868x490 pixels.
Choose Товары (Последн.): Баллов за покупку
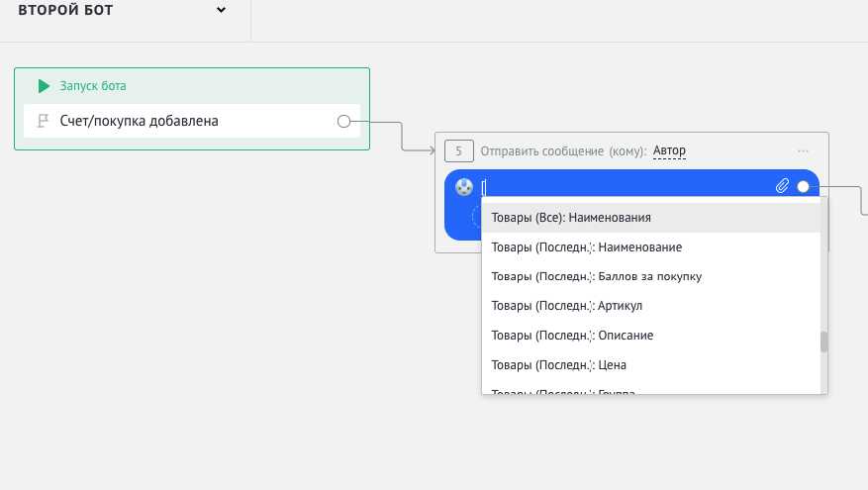pos(651,276)
